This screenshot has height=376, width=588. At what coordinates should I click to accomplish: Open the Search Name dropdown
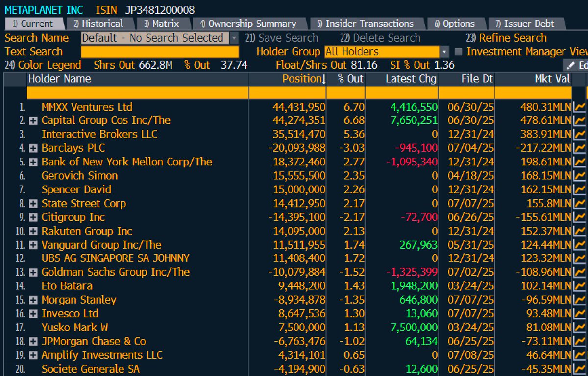[x=234, y=38]
